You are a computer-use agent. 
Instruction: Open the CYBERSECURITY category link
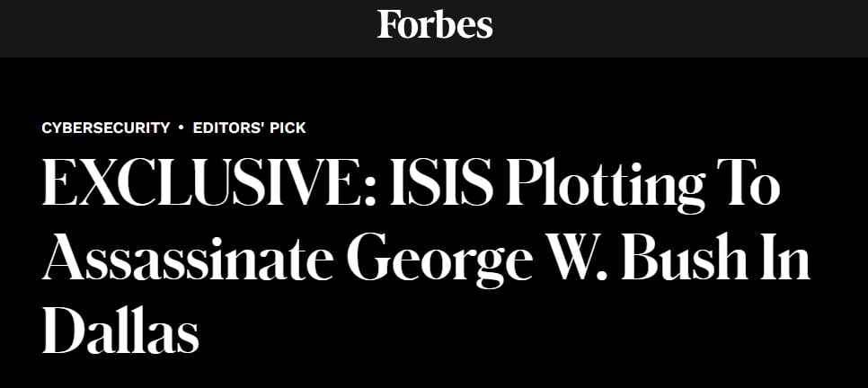(106, 128)
